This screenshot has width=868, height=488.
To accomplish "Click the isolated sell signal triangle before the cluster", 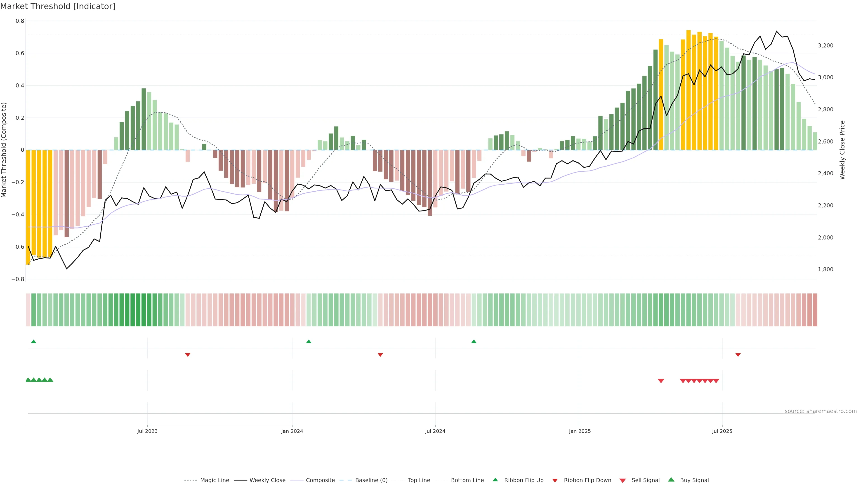I will [x=661, y=381].
